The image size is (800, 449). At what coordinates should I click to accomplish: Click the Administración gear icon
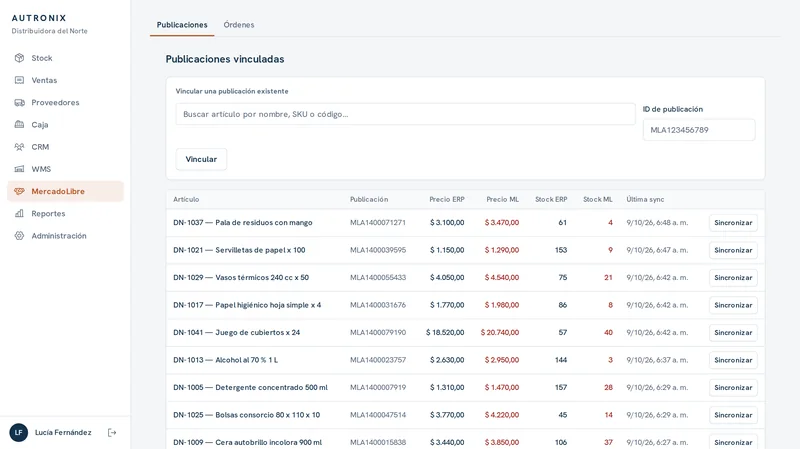[x=19, y=236]
